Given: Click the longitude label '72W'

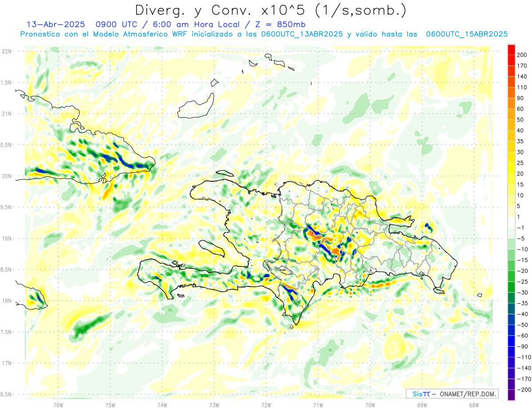Looking at the screenshot, I should pos(266,405).
